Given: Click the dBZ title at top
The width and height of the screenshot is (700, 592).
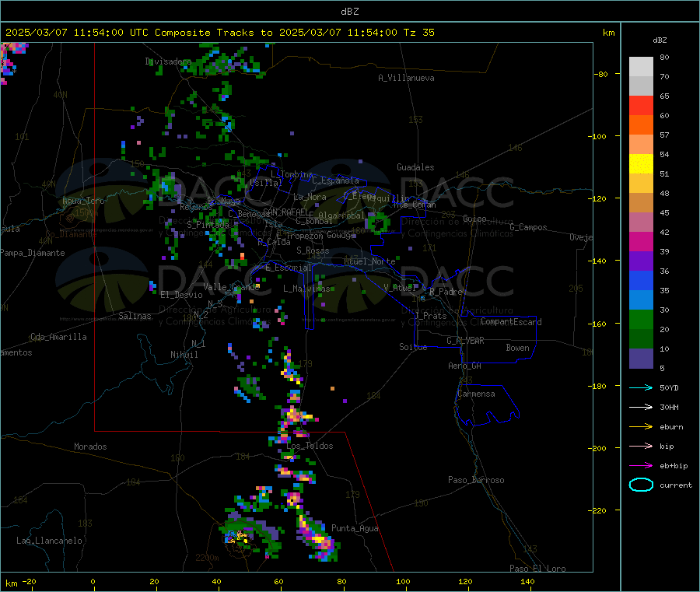Looking at the screenshot, I should 349,12.
